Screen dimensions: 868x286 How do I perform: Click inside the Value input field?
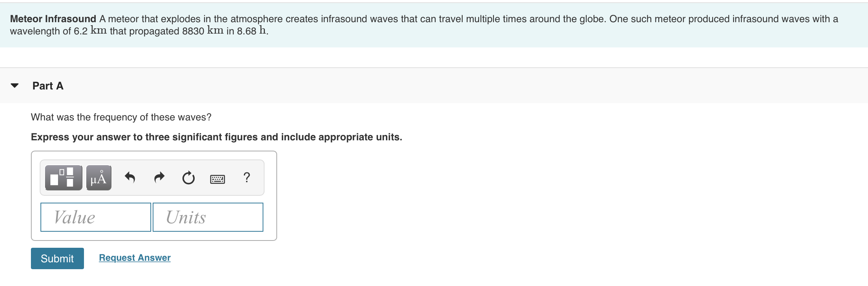(x=95, y=217)
